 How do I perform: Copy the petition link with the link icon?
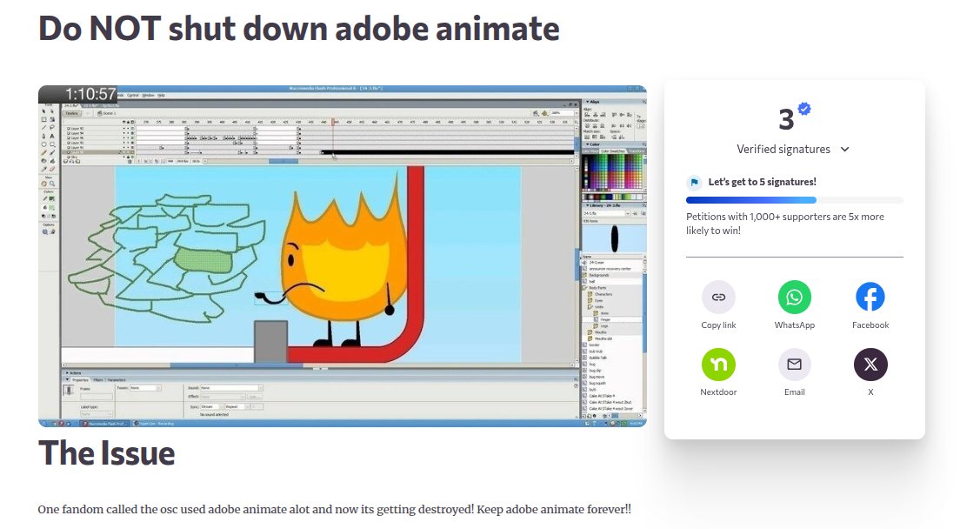point(718,297)
